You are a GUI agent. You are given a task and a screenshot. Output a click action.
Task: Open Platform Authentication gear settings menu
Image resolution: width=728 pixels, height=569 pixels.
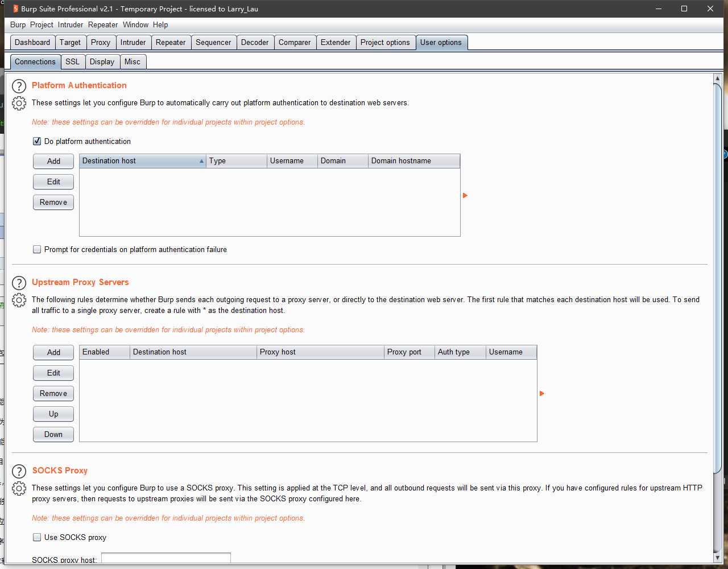click(x=19, y=103)
